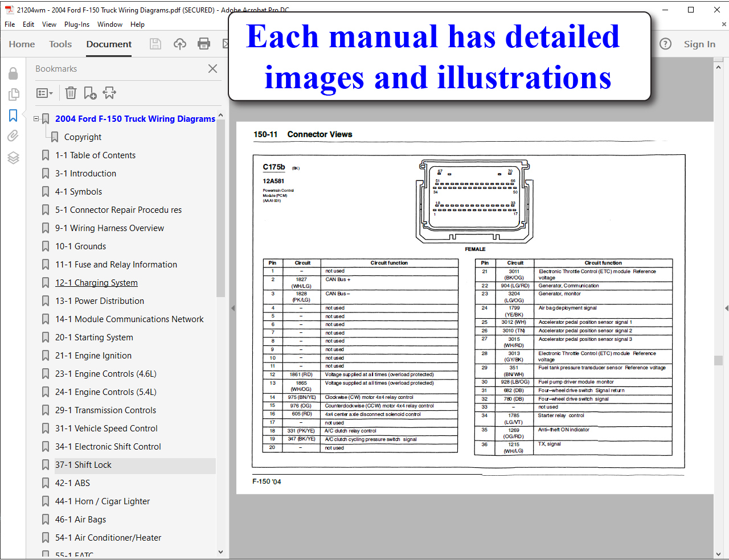This screenshot has width=729, height=560.
Task: Delete selected bookmark with trash icon
Action: (x=71, y=93)
